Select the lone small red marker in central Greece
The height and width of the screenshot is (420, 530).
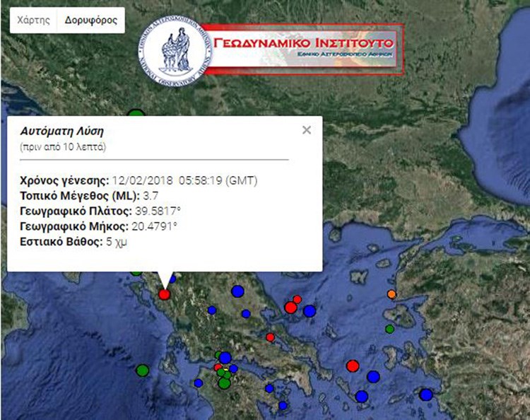pyautogui.click(x=270, y=337)
